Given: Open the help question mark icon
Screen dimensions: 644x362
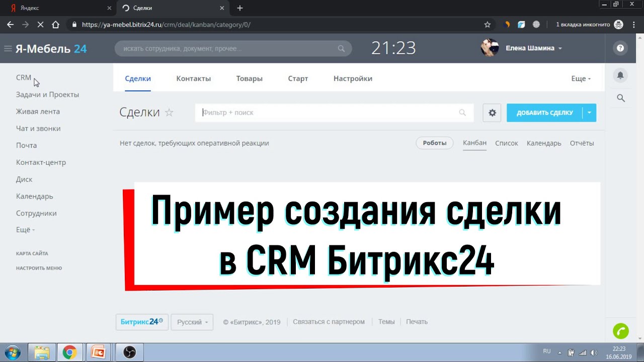Looking at the screenshot, I should pos(620,48).
